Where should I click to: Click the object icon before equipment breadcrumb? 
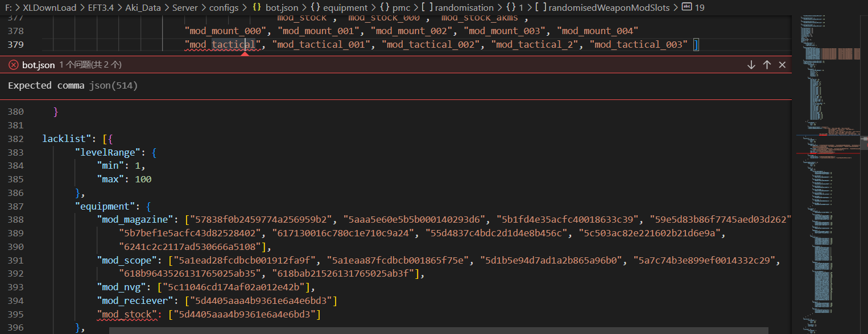tap(315, 7)
